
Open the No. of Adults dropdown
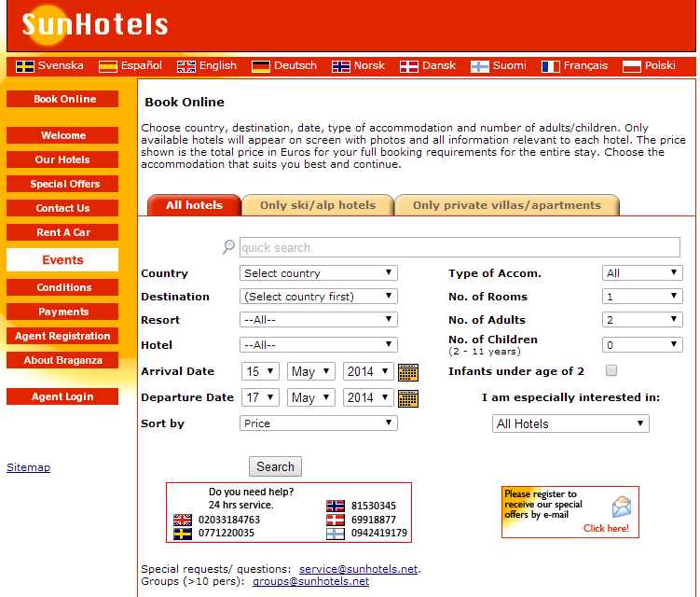tap(642, 320)
